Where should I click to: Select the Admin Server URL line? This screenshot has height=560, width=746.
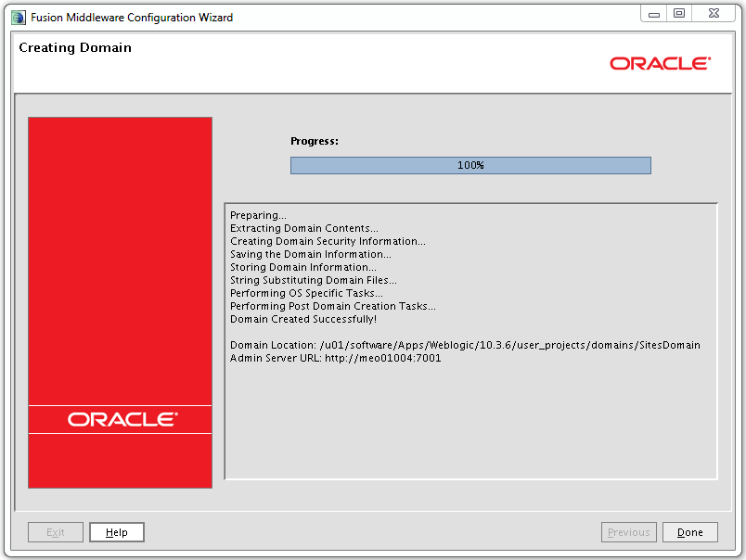[335, 358]
